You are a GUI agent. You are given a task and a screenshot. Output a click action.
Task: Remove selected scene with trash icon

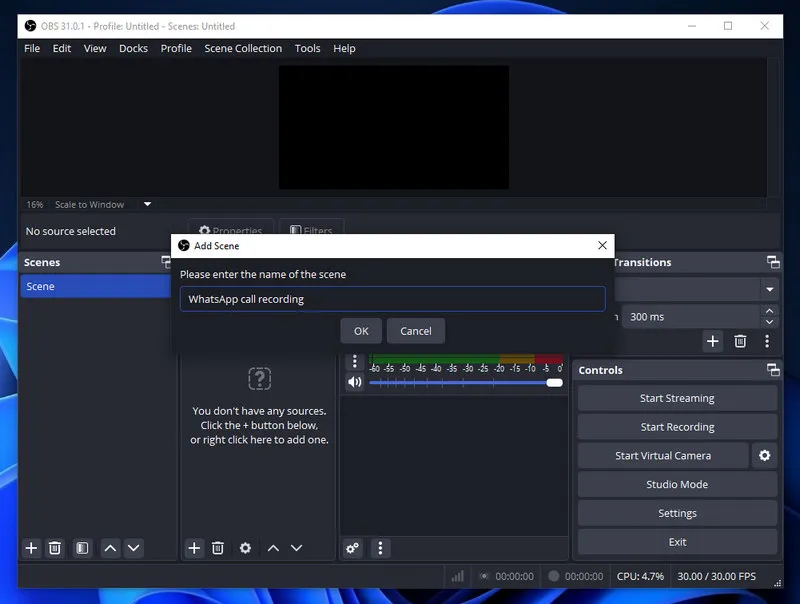[x=55, y=548]
